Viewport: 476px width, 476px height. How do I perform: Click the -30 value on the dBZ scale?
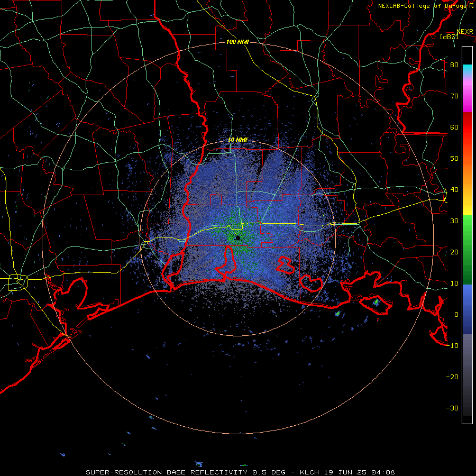click(452, 408)
